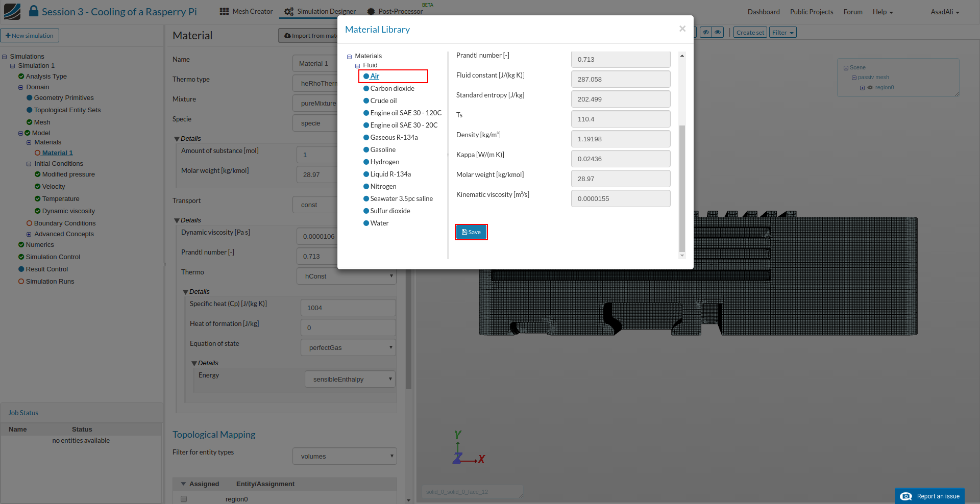Click the blue bullet icon before Nitrogen

click(x=366, y=187)
